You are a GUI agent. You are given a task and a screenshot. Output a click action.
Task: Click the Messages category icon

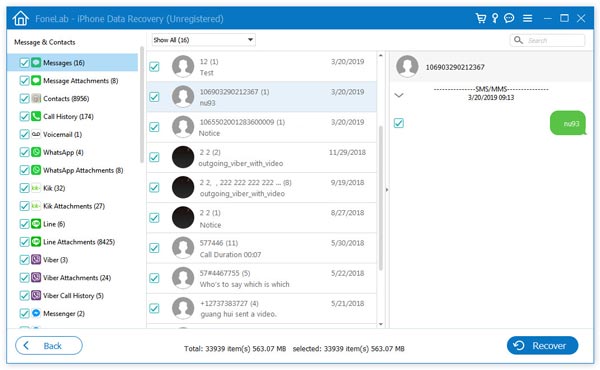click(36, 62)
